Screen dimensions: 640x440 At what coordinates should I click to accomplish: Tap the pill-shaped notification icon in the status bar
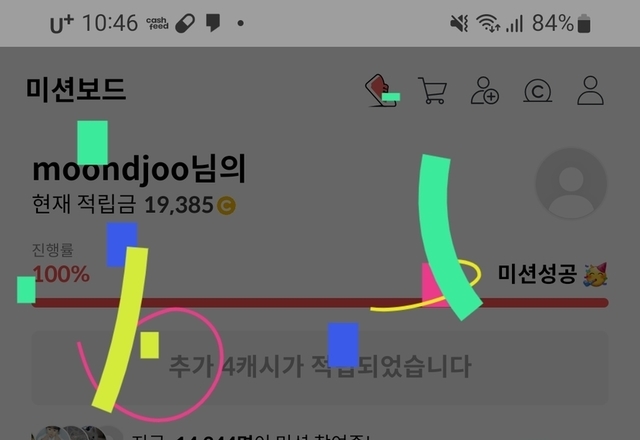[x=185, y=23]
